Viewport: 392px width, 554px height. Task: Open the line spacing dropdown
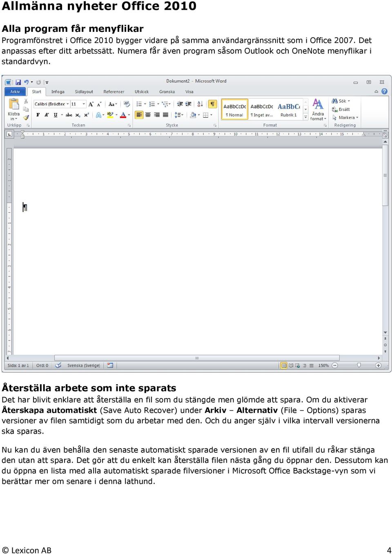pyautogui.click(x=179, y=115)
